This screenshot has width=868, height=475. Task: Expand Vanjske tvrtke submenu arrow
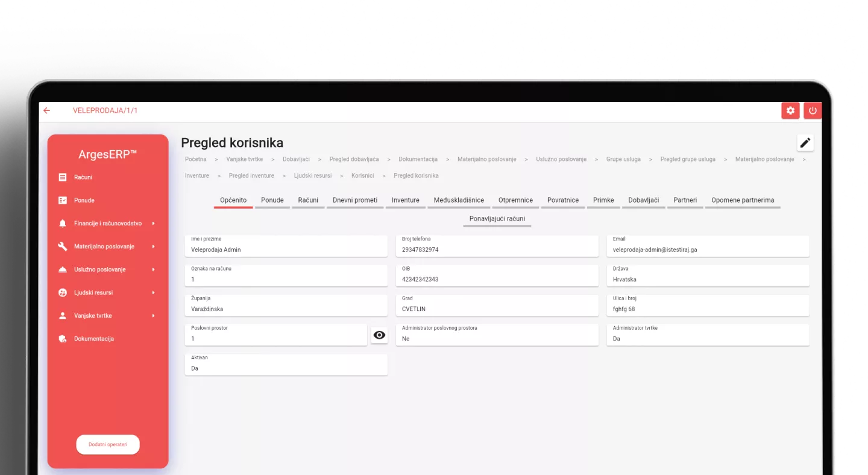(154, 316)
